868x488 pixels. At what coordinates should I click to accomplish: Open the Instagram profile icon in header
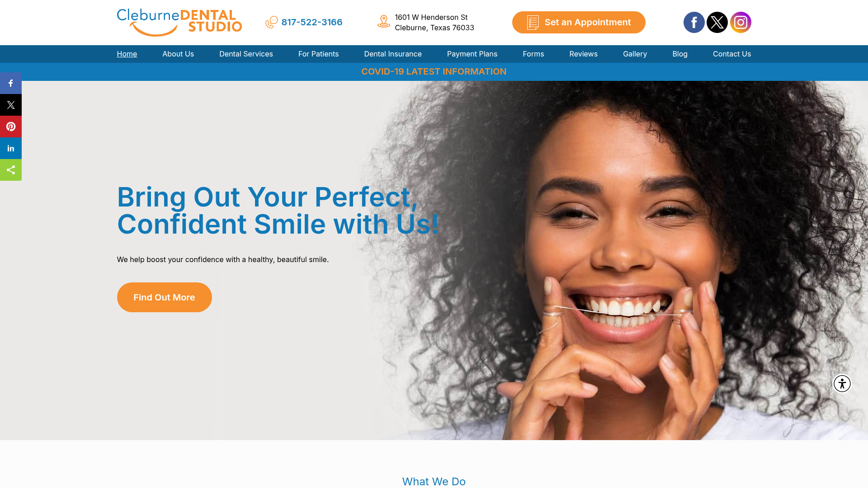(x=741, y=22)
